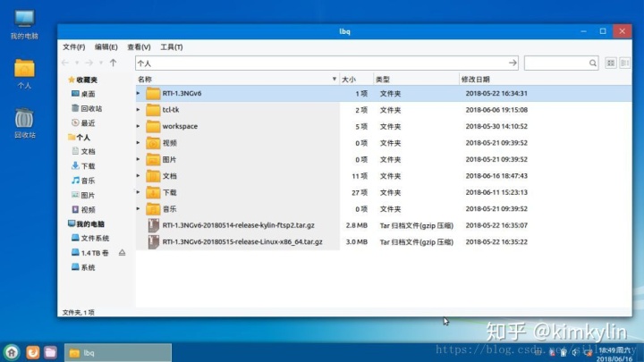This screenshot has width=644, height=362.
Task: Eject the 1.4 TB 卷 drive
Action: [x=122, y=253]
